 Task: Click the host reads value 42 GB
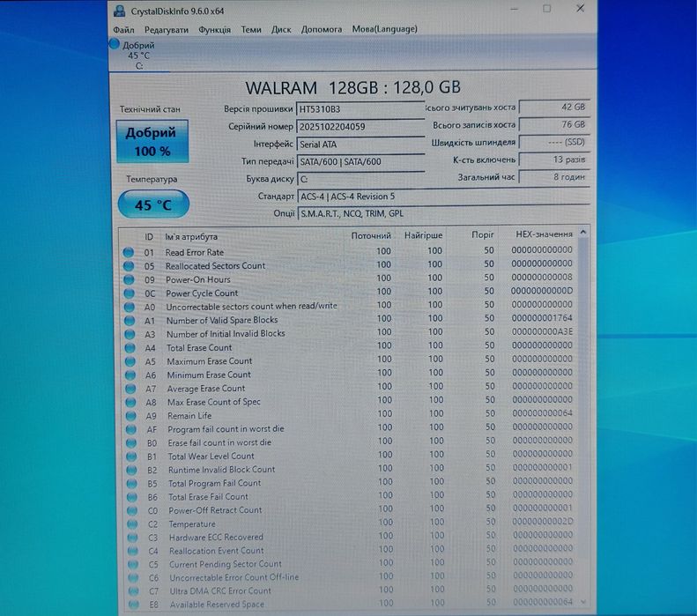(x=554, y=108)
